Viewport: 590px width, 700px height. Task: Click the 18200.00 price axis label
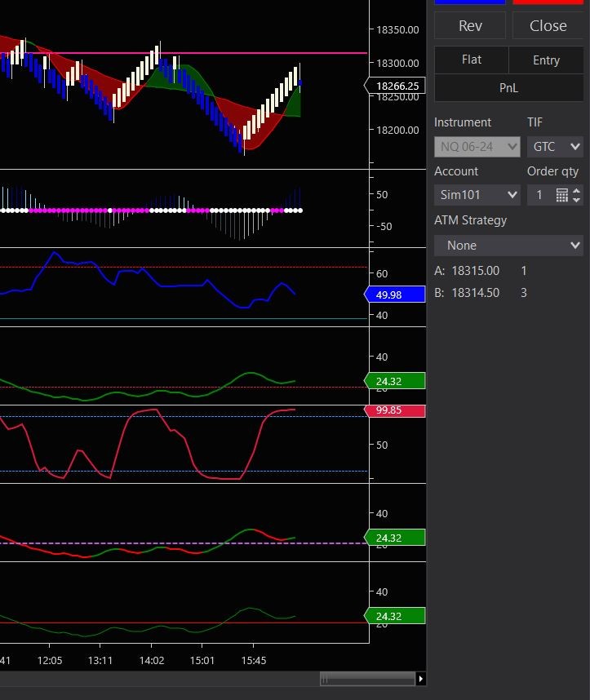point(397,131)
